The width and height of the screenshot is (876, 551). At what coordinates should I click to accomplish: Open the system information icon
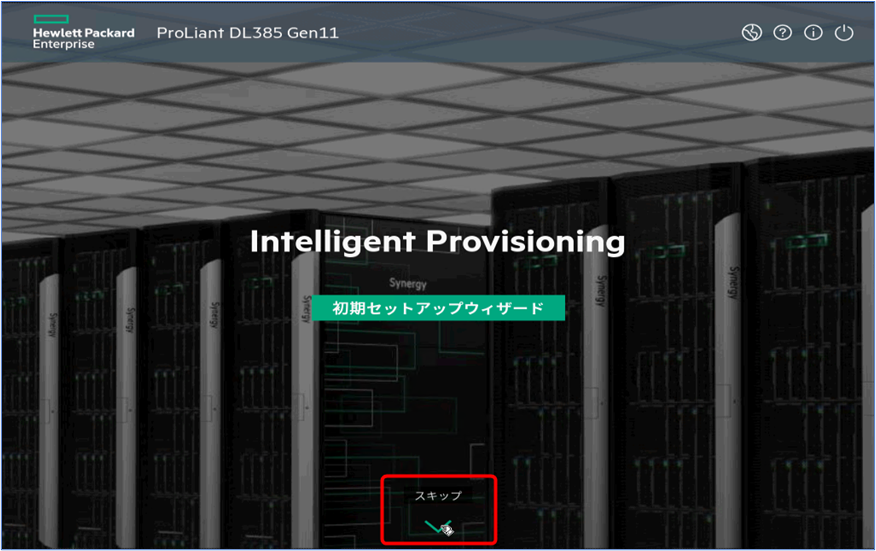[x=813, y=33]
